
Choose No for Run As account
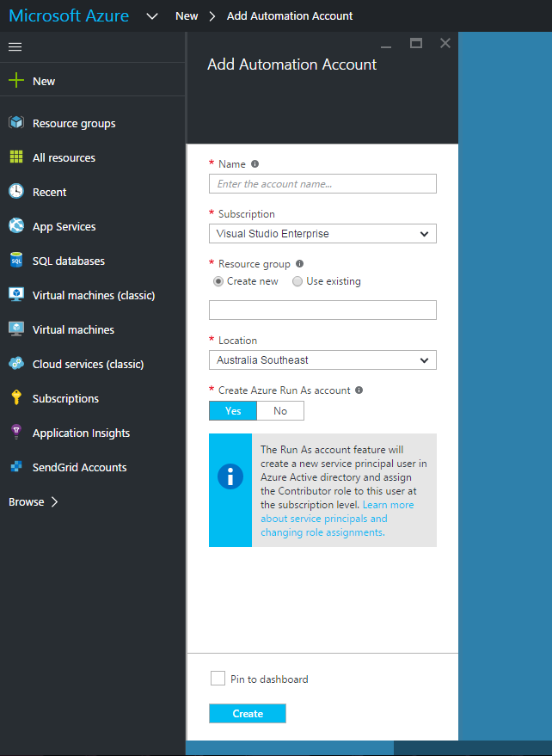click(280, 411)
